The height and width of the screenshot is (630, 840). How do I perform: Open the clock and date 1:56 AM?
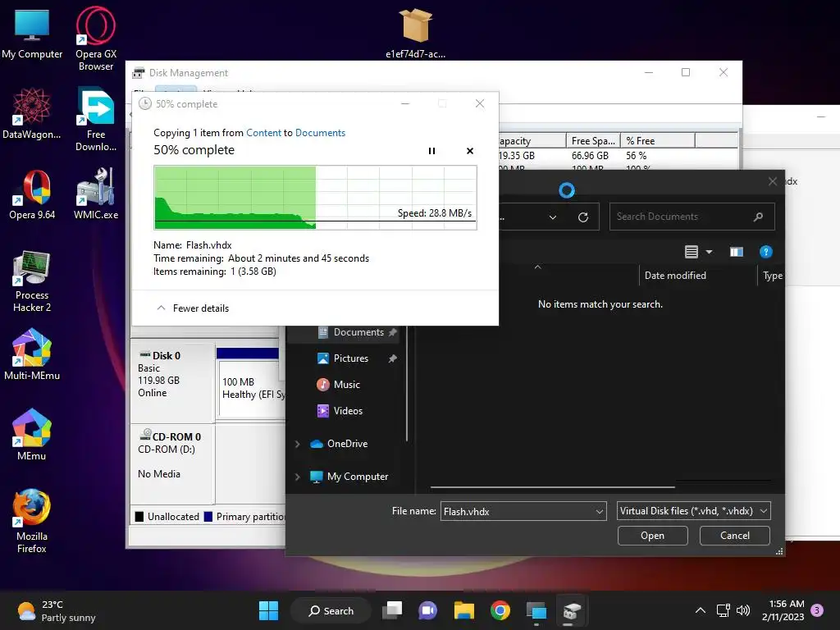[783, 610]
